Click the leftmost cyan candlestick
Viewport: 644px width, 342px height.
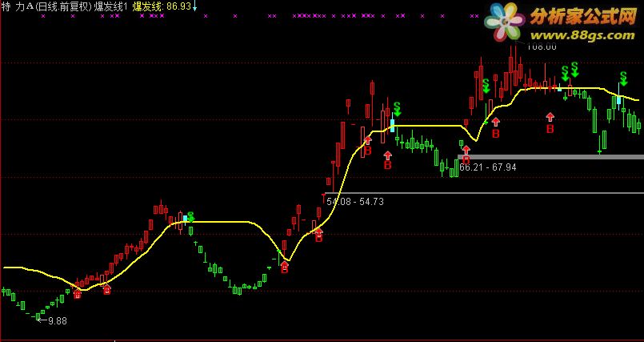coord(186,219)
